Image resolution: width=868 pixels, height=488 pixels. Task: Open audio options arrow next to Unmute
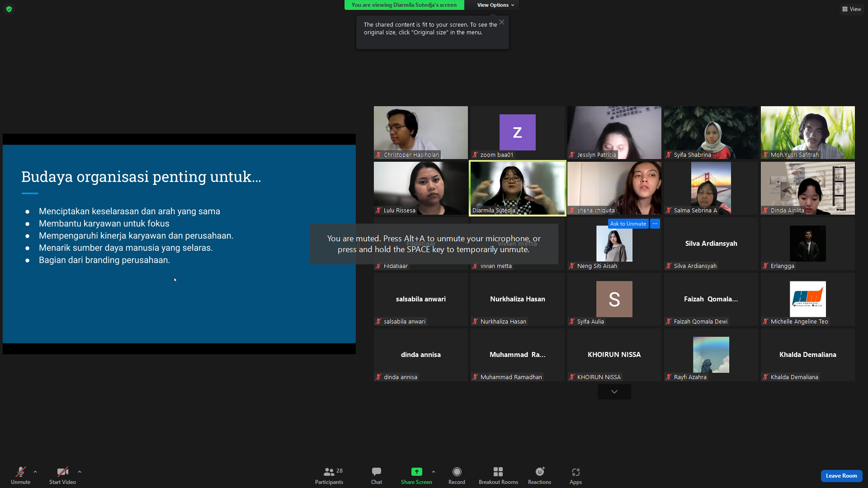35,472
